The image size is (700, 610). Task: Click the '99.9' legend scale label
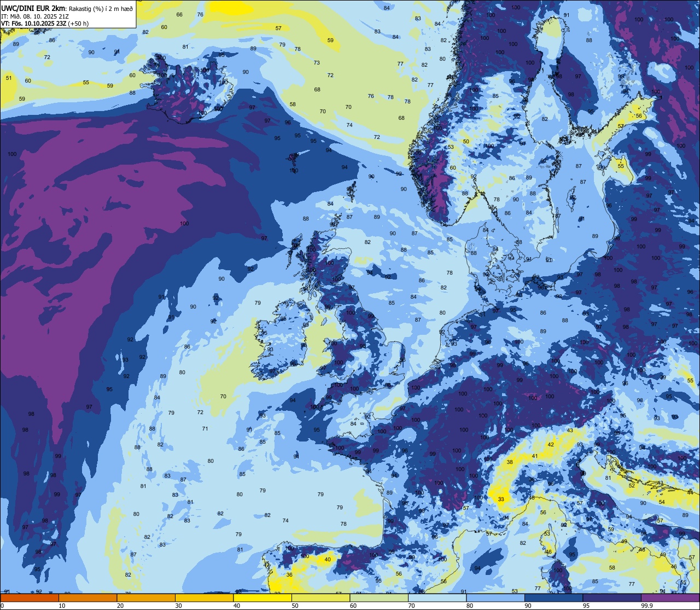click(x=647, y=605)
